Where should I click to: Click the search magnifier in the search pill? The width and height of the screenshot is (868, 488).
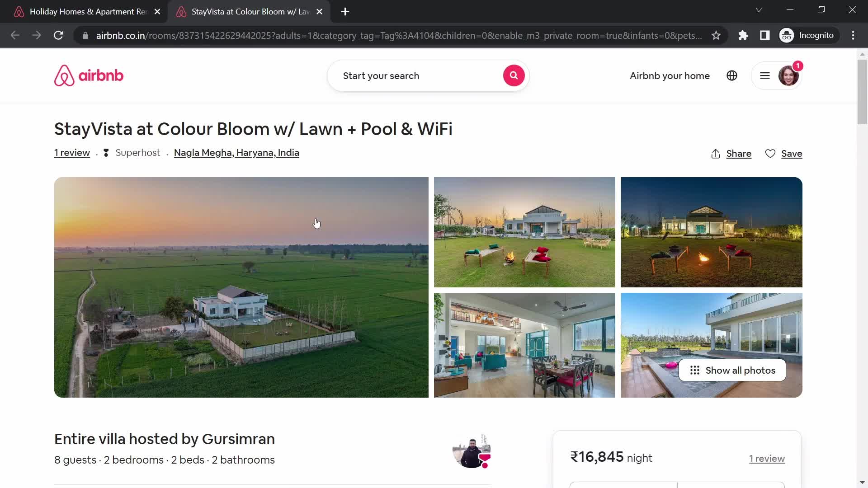coord(513,75)
